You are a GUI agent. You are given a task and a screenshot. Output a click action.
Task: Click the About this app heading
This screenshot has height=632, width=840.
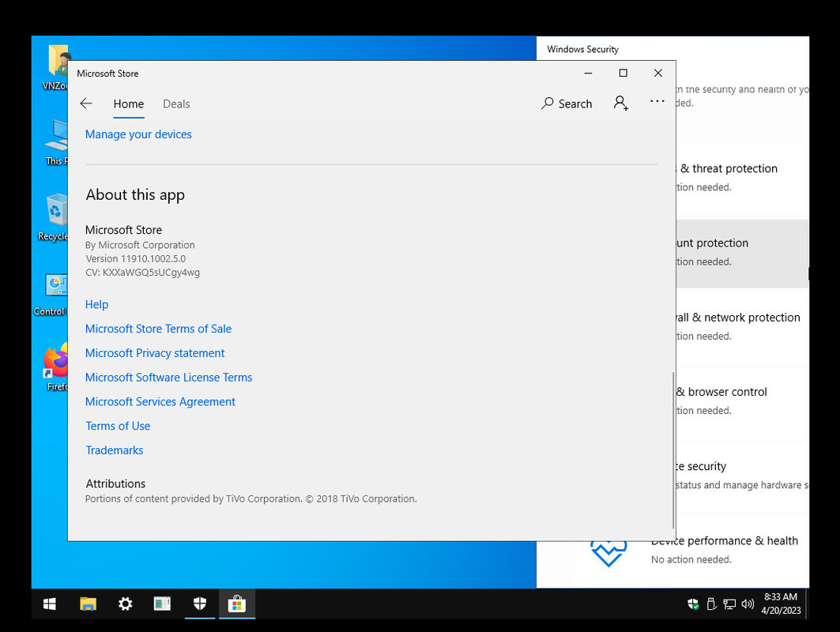(135, 195)
